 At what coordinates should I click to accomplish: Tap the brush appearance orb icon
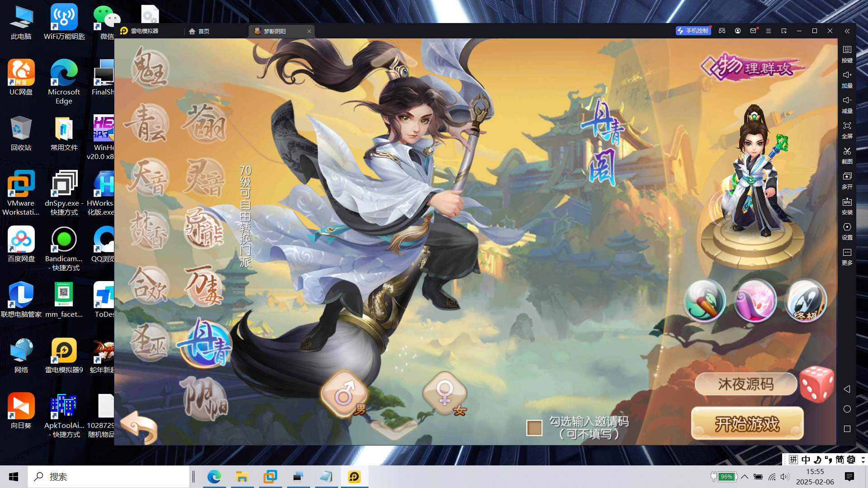704,300
